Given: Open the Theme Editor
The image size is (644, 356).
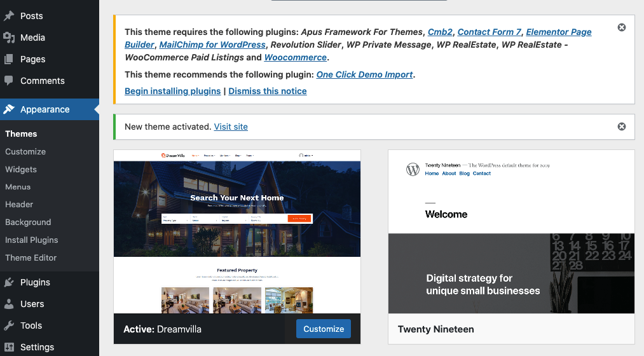Looking at the screenshot, I should pos(31,257).
